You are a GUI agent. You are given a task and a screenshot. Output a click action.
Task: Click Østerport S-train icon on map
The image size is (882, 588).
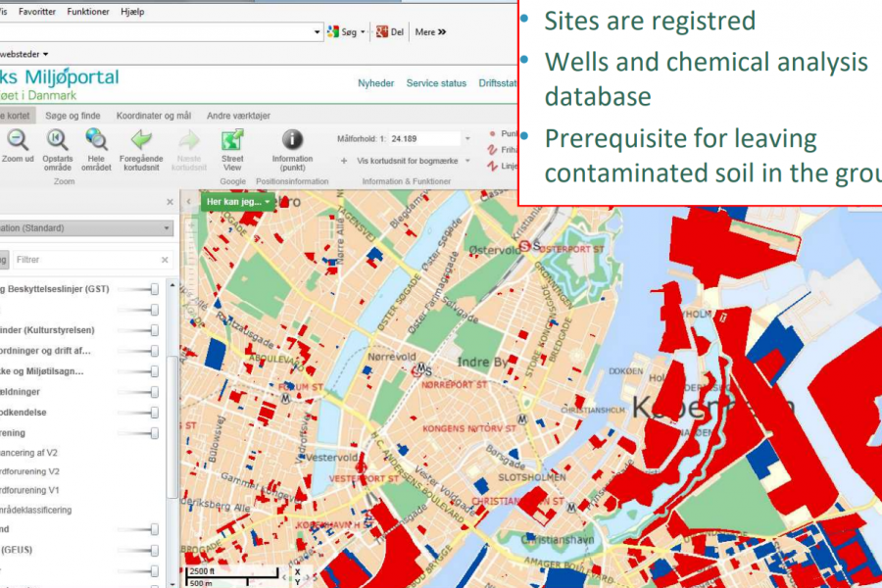pyautogui.click(x=525, y=246)
